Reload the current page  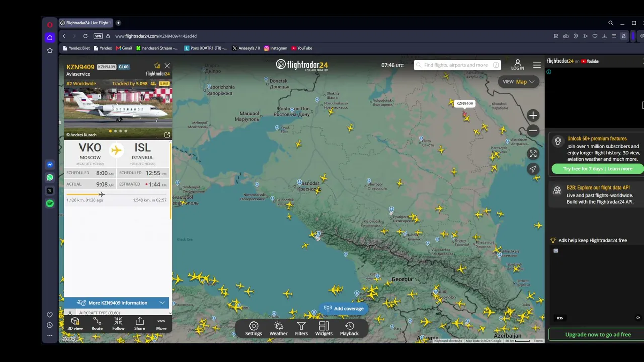(x=85, y=36)
